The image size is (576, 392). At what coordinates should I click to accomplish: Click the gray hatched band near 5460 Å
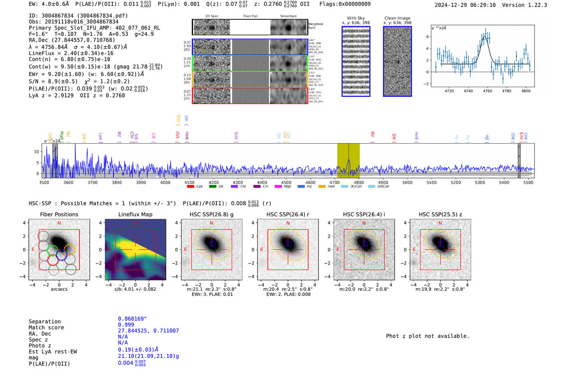click(519, 160)
